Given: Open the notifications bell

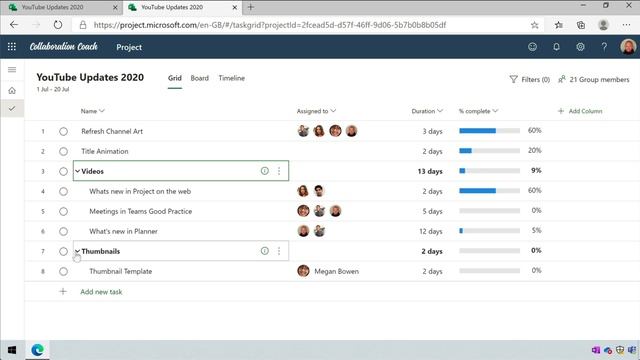Looking at the screenshot, I should point(556,47).
